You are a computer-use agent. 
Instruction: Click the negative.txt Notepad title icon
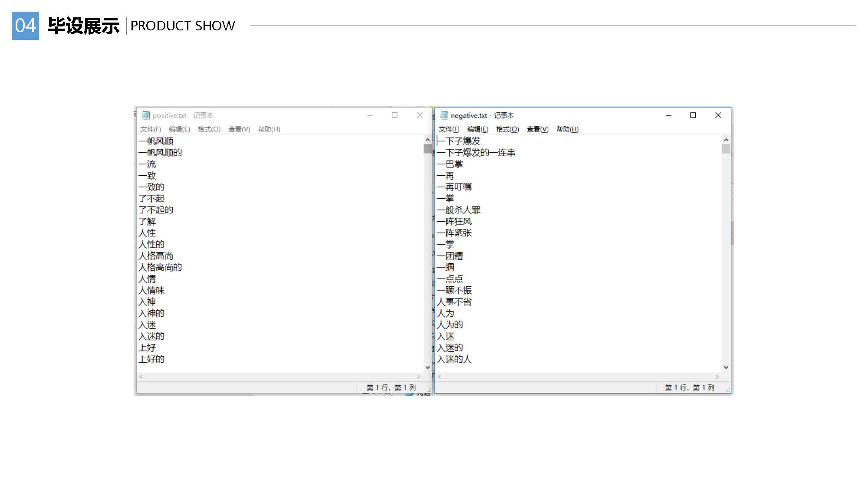tap(444, 115)
